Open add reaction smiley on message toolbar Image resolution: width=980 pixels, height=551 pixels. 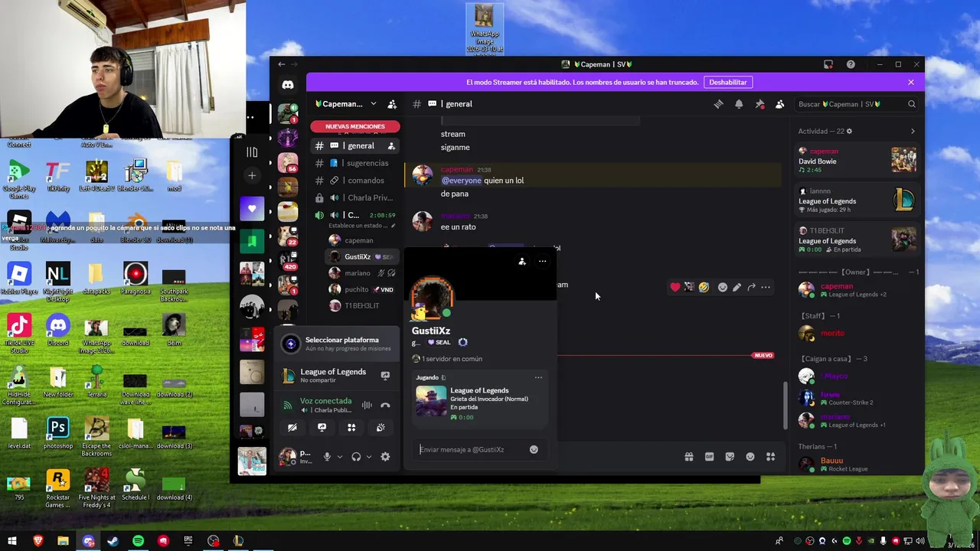click(722, 287)
